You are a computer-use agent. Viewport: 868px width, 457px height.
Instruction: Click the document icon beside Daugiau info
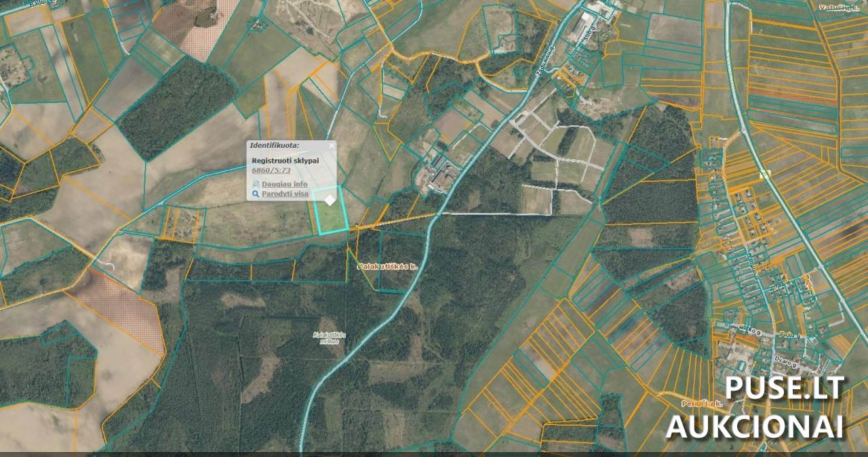tap(256, 184)
